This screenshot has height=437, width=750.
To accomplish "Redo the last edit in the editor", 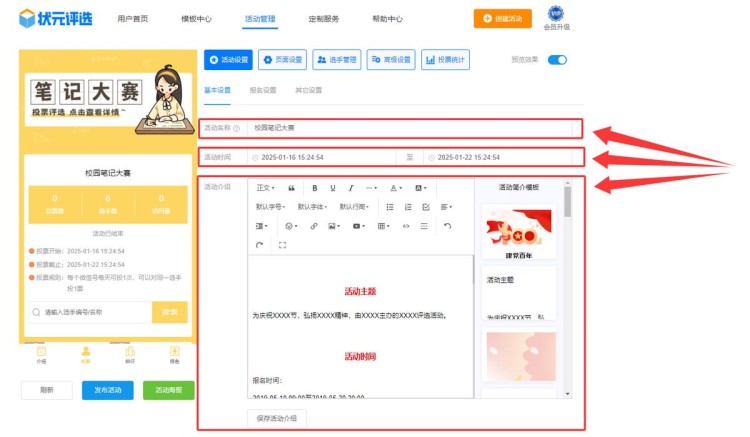I will tap(260, 245).
